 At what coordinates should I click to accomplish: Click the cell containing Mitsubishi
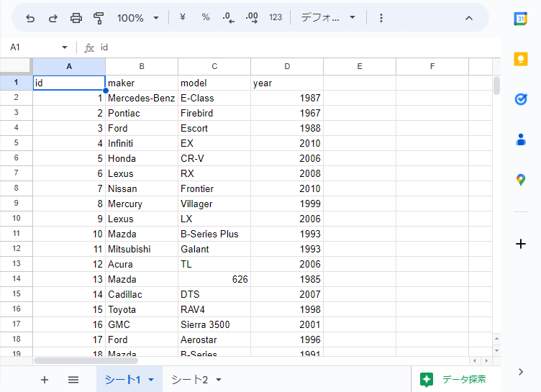pos(142,249)
